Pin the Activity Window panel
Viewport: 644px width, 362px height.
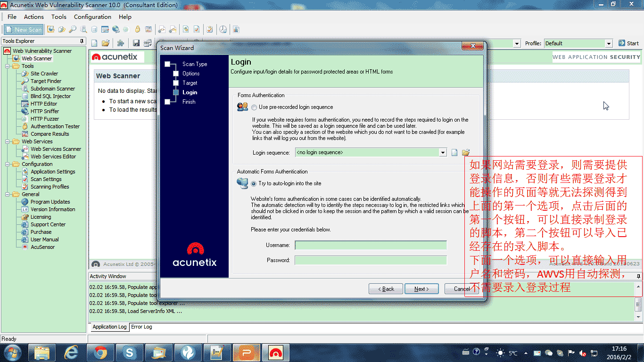pos(639,276)
